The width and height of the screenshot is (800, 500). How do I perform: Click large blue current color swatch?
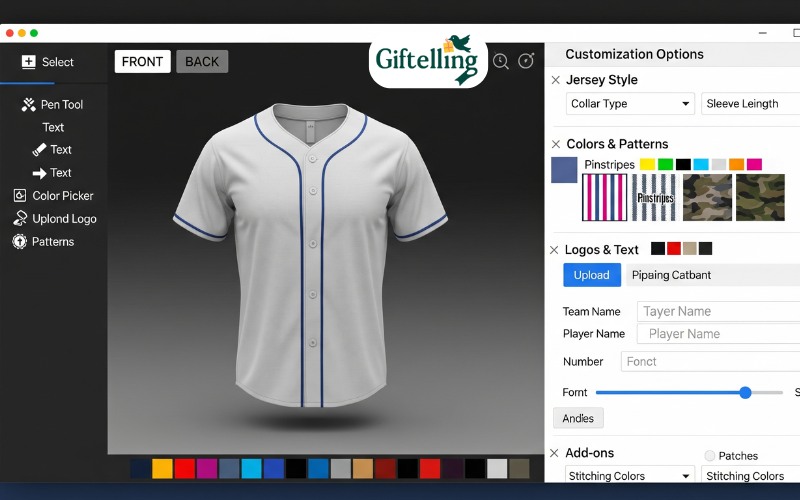[564, 170]
